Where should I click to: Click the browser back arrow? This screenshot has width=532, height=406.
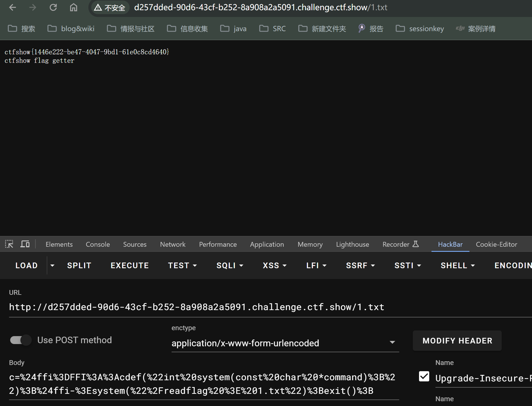click(12, 8)
